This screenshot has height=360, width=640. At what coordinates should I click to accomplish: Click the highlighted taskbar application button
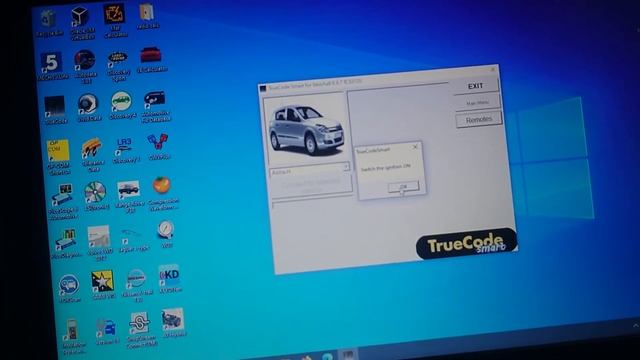point(348,354)
